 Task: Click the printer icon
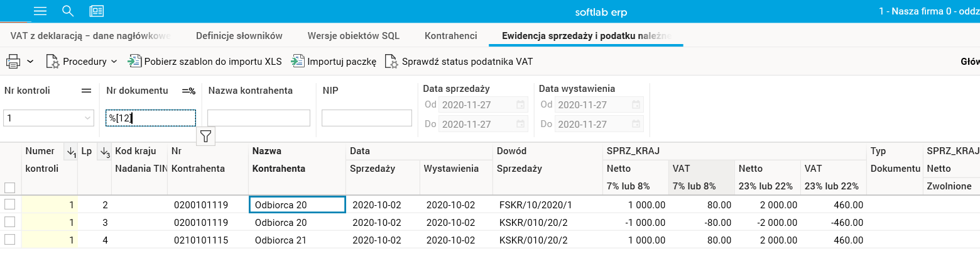13,62
